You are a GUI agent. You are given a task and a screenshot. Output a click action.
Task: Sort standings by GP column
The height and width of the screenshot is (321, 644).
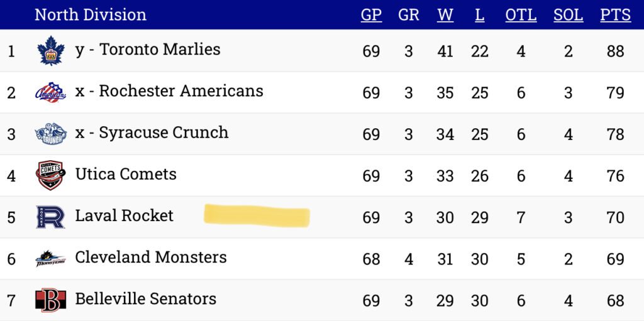click(371, 15)
